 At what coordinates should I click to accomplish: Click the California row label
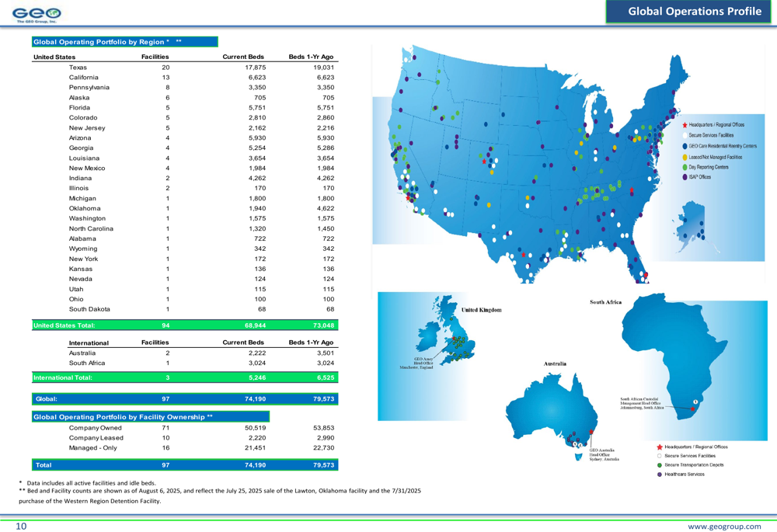pyautogui.click(x=84, y=77)
